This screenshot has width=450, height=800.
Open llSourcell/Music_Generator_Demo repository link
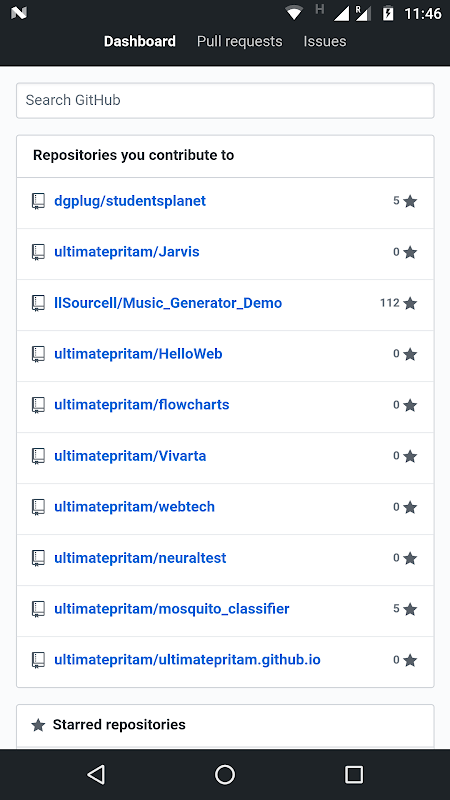point(168,303)
